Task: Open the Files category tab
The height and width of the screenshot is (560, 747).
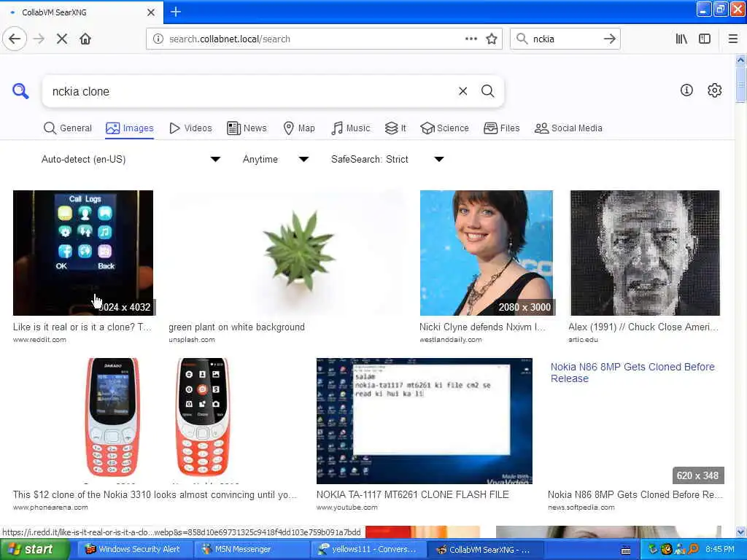Action: (502, 128)
